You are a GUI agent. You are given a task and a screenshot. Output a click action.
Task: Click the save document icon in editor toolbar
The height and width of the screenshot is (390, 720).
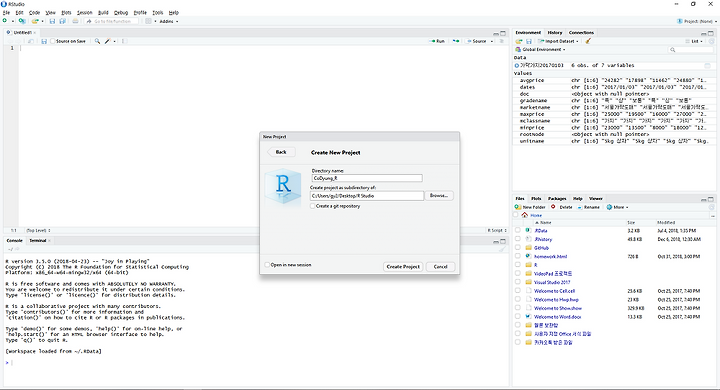tap(44, 41)
